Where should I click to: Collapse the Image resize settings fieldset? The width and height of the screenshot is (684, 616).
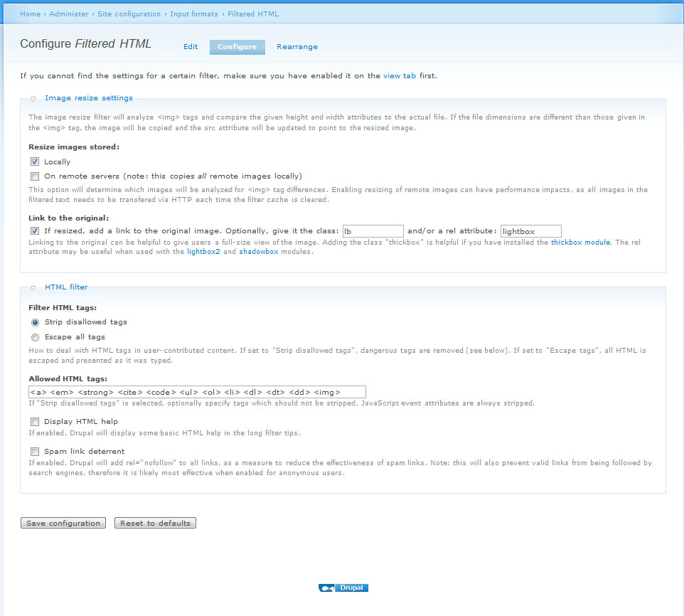tap(88, 98)
